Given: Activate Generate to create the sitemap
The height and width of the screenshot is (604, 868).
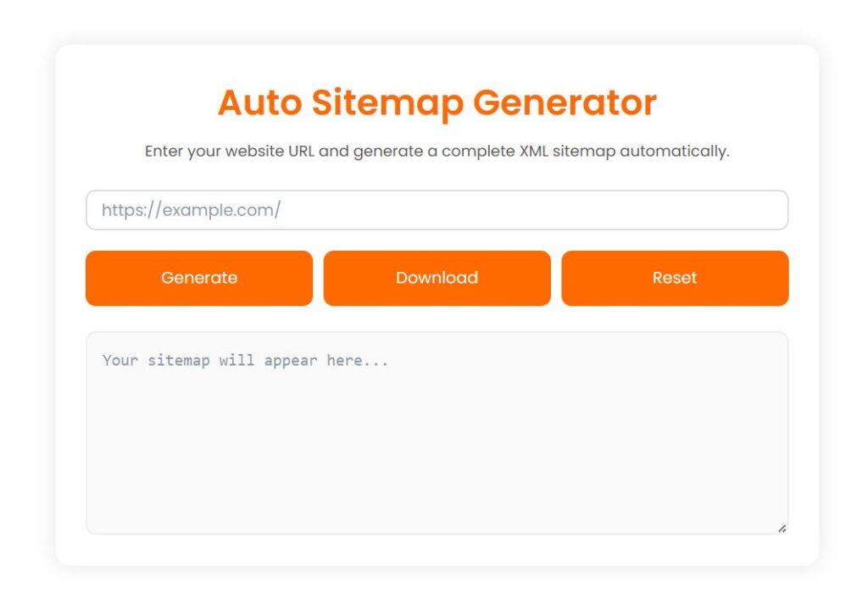Looking at the screenshot, I should click(198, 278).
